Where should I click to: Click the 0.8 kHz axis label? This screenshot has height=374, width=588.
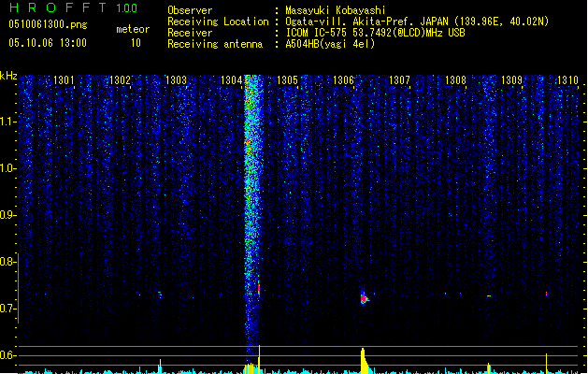click(x=7, y=262)
